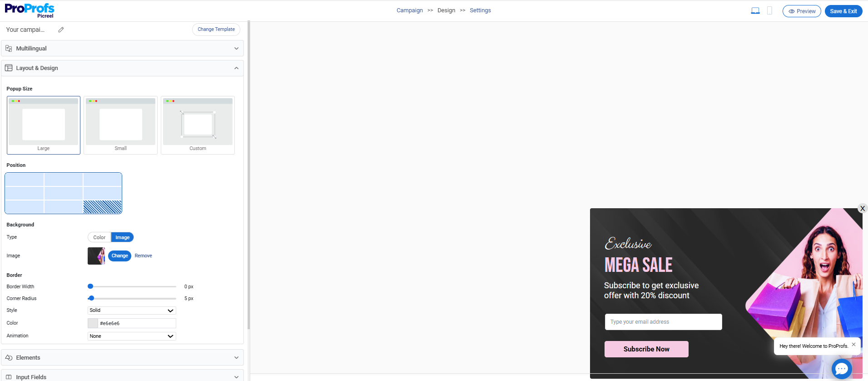868x381 pixels.
Task: Close the popup with X icon
Action: pos(862,209)
